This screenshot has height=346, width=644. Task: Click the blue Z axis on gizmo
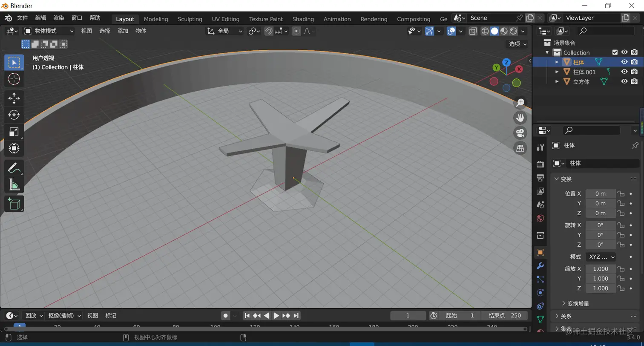(x=506, y=62)
